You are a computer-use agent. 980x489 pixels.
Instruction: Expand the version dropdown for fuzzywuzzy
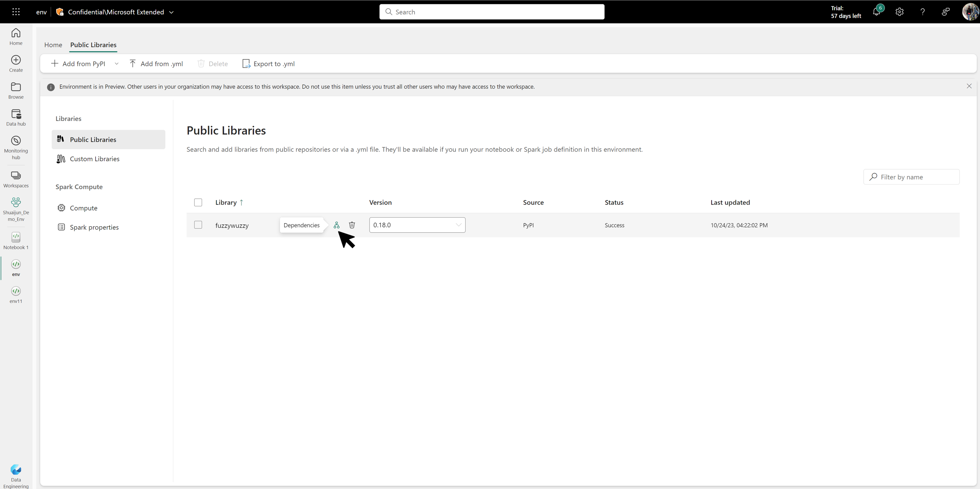coord(459,225)
